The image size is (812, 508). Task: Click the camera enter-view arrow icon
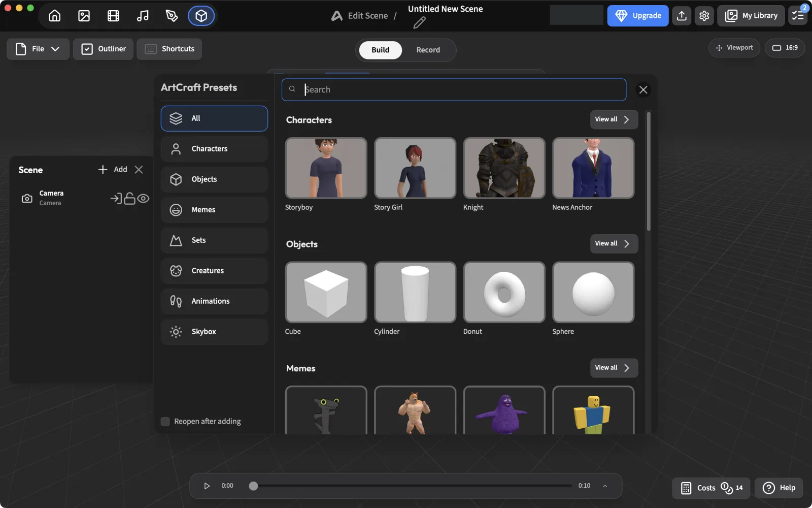[x=116, y=198]
